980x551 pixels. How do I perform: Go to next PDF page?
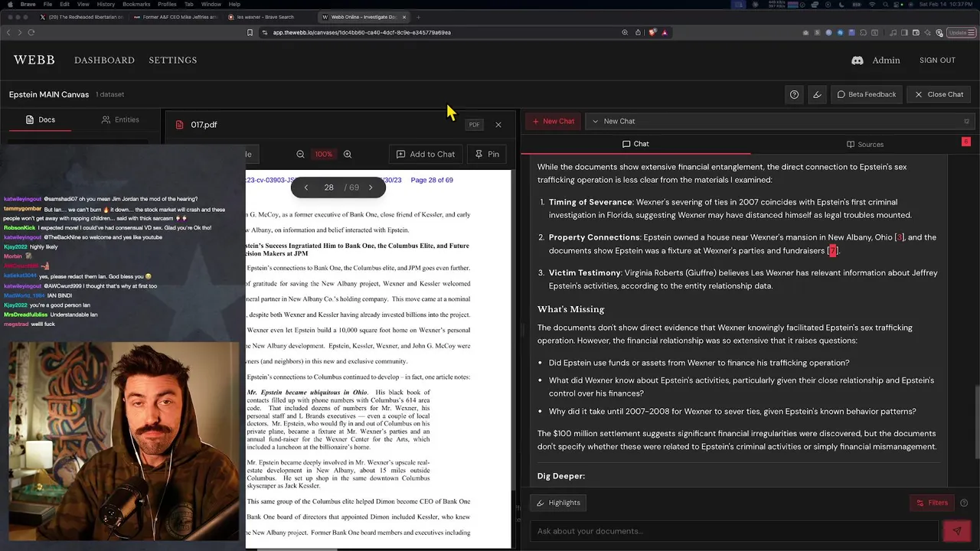(x=371, y=187)
